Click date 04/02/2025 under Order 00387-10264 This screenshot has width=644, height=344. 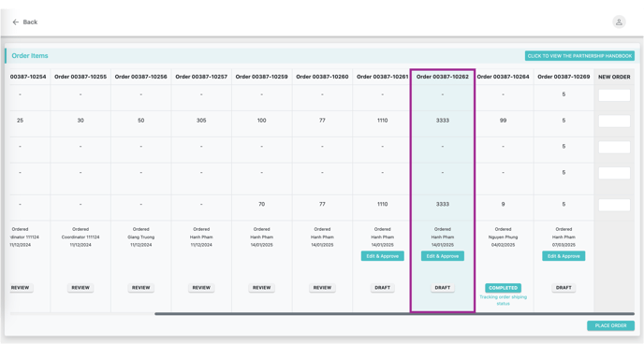point(504,245)
